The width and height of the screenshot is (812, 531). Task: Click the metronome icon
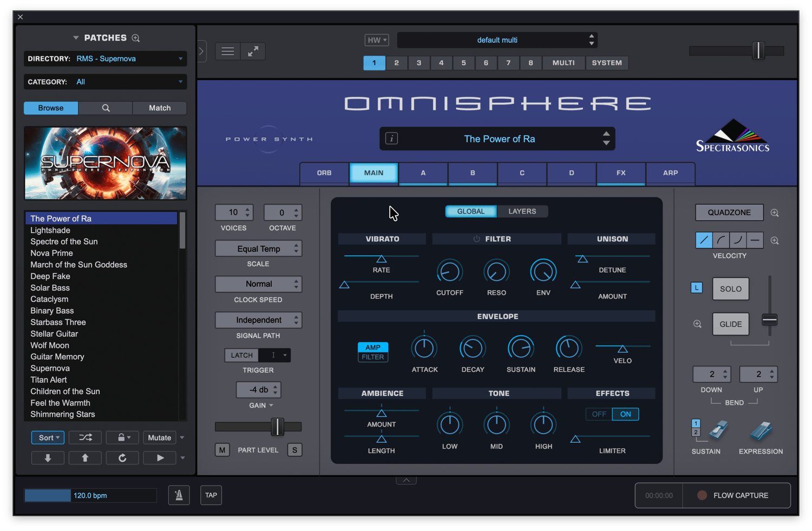tap(179, 495)
